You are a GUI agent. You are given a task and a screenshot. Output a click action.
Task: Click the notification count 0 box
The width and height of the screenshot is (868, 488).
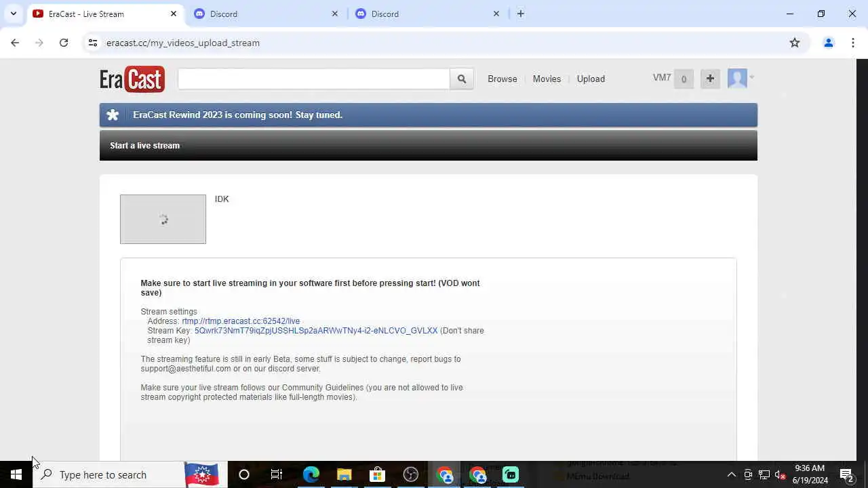[684, 79]
